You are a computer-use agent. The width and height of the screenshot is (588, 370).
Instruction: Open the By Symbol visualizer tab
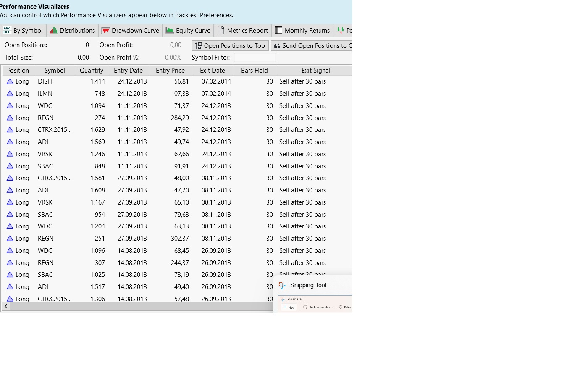coord(23,31)
